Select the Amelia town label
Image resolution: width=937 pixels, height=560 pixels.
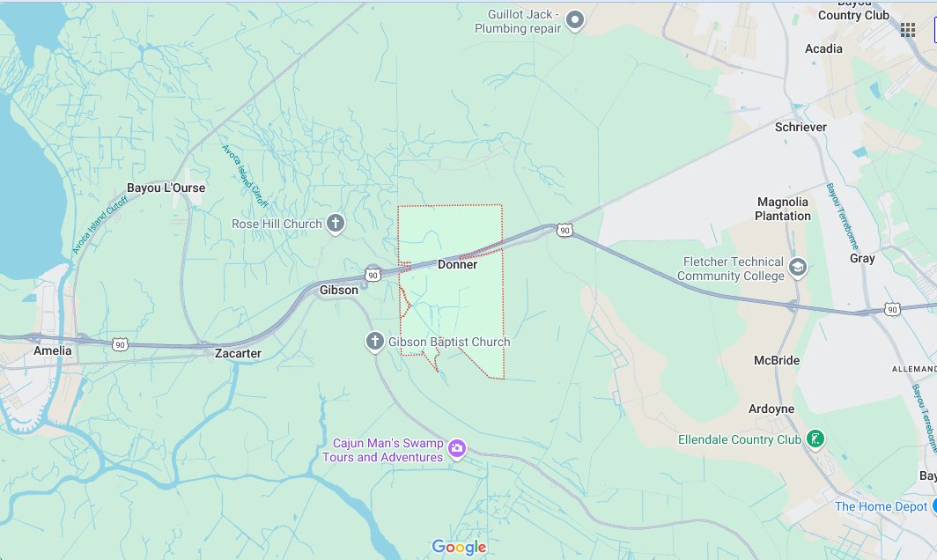pos(53,350)
